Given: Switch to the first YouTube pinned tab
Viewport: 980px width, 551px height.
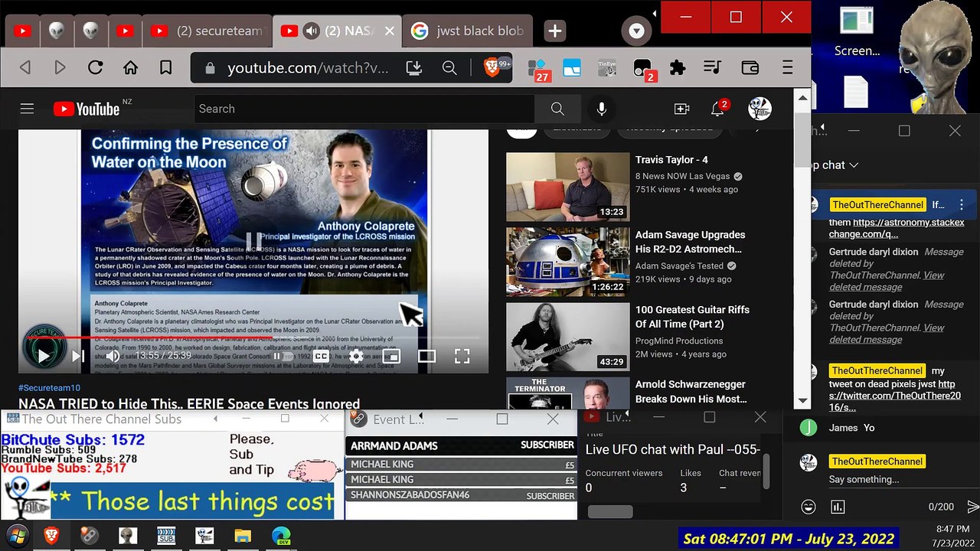Looking at the screenshot, I should (22, 31).
